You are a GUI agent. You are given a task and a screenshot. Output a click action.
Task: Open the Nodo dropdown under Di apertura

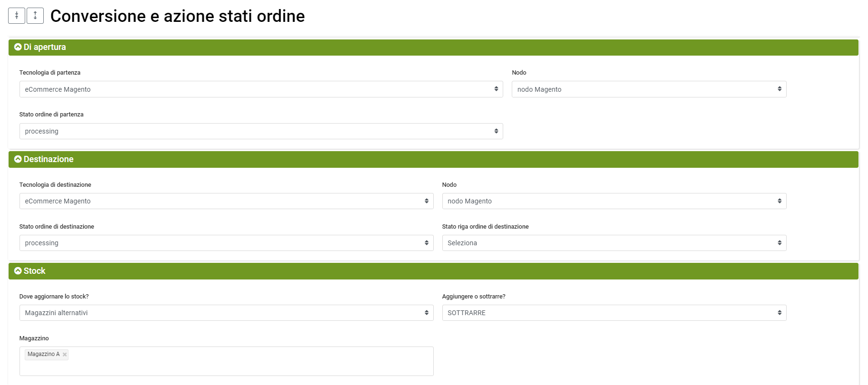tap(649, 89)
